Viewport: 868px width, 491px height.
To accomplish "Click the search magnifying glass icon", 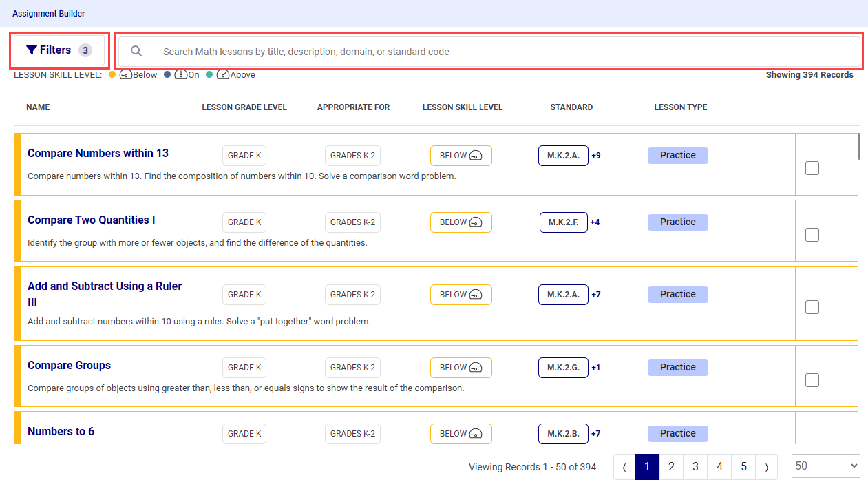I will [x=136, y=51].
